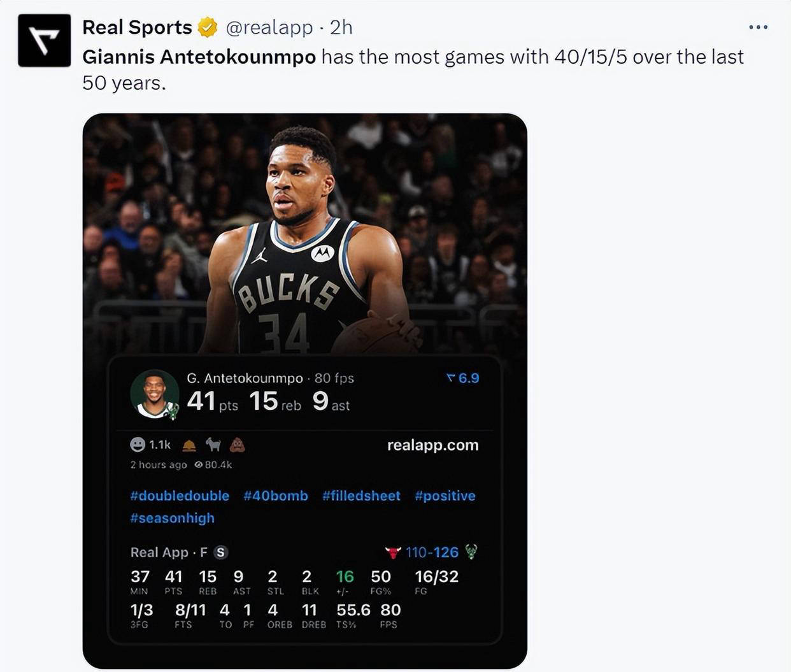Click the 6.9 Real rating icon
The image size is (791, 672).
point(451,378)
